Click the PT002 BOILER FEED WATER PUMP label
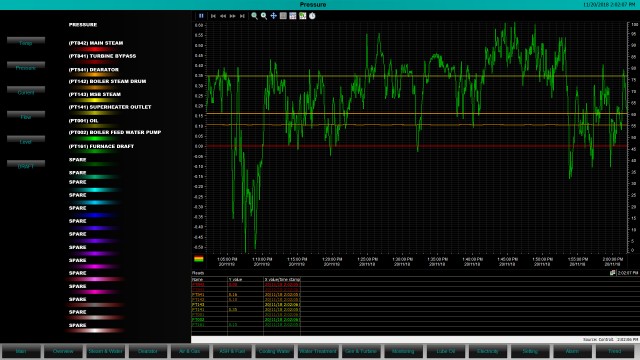Image resolution: width=640 pixels, height=360 pixels. coord(115,132)
